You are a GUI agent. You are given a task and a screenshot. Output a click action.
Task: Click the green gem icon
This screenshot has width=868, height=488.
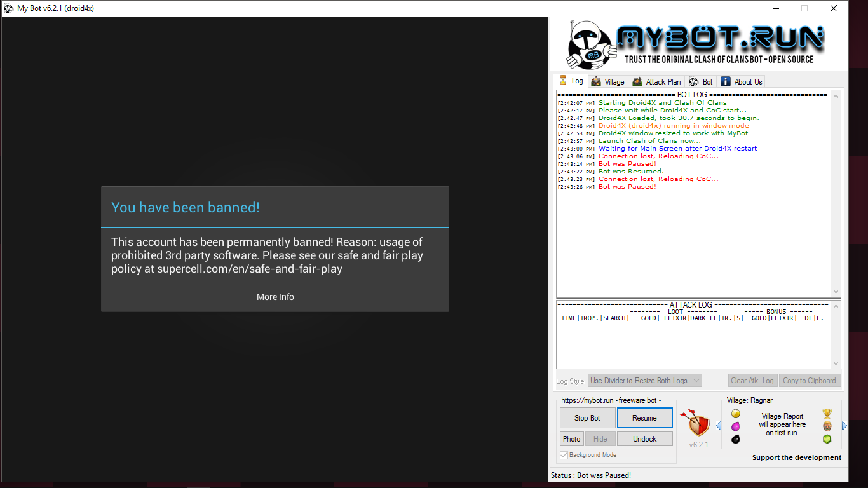click(827, 438)
